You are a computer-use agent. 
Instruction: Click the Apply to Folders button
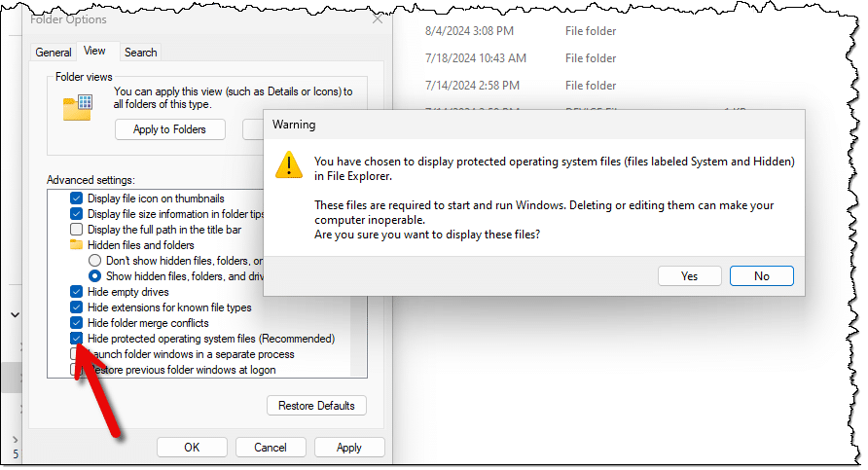169,129
